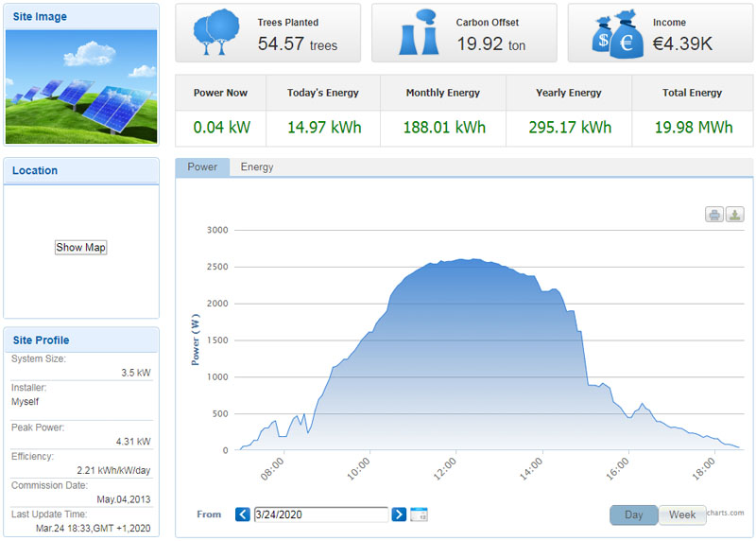Image resolution: width=756 pixels, height=541 pixels.
Task: Toggle chart range to Week
Action: (x=682, y=515)
